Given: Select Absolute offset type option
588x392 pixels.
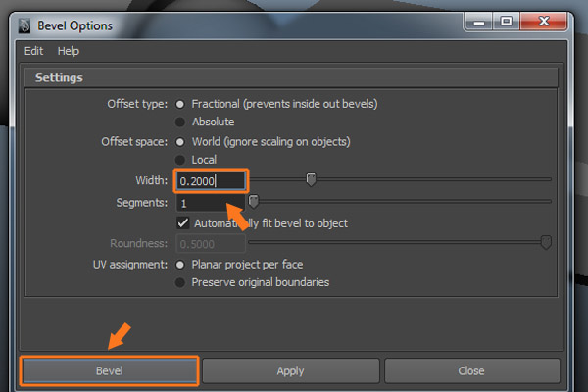Looking at the screenshot, I should point(179,122).
